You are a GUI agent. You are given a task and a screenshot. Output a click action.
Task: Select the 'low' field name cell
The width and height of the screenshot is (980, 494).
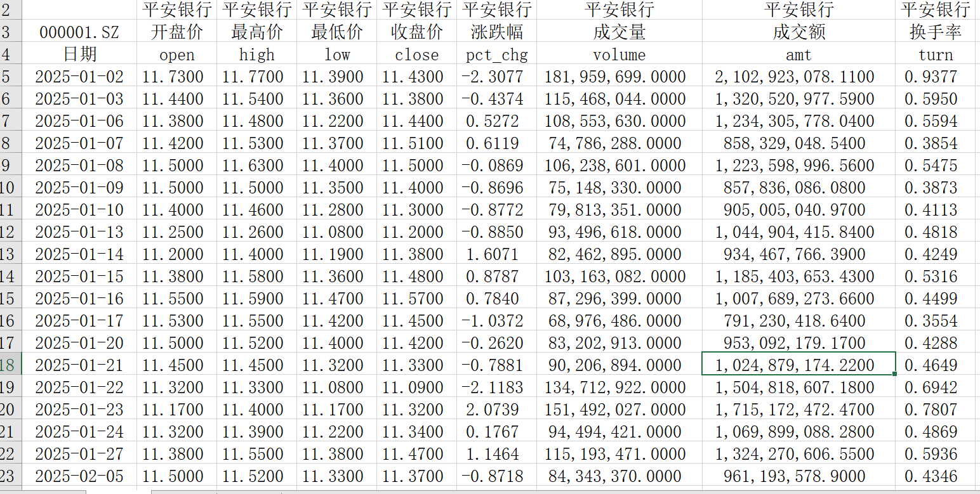point(336,54)
